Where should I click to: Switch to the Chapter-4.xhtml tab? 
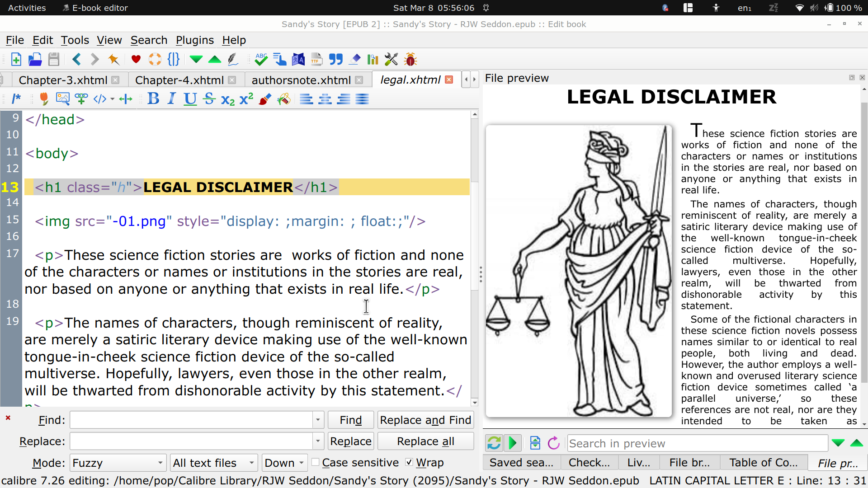179,80
